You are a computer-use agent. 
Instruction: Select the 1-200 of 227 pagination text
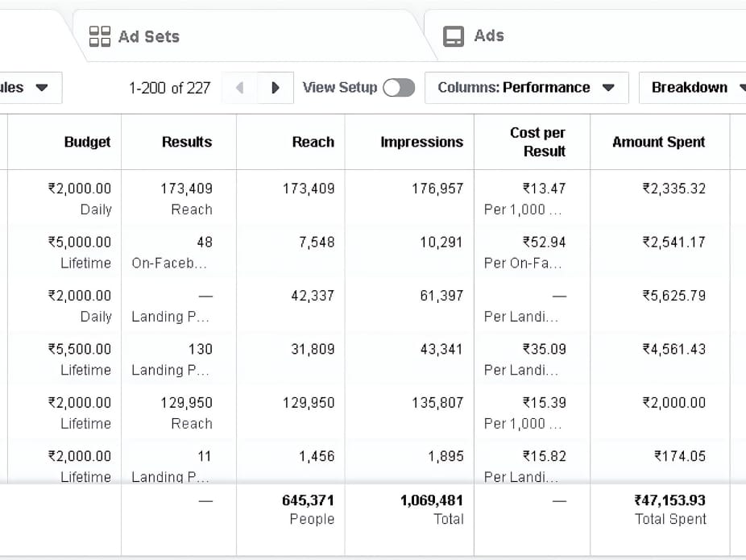[169, 88]
